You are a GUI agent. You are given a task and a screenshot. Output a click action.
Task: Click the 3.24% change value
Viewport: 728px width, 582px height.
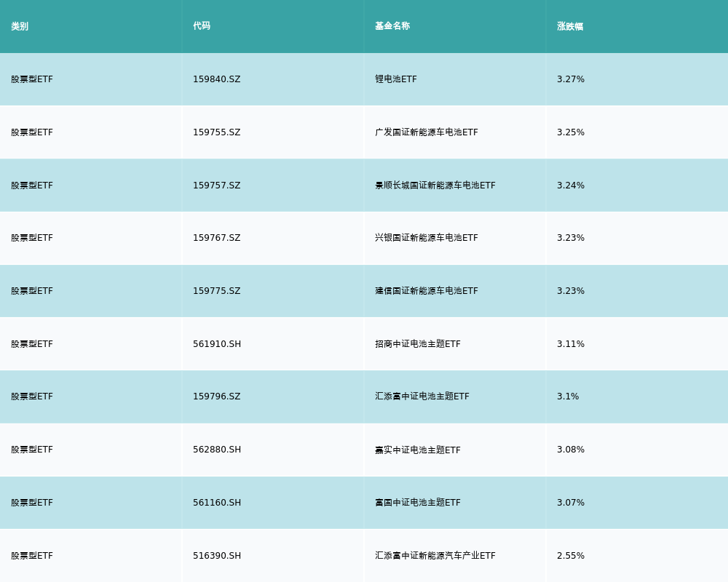click(x=571, y=186)
